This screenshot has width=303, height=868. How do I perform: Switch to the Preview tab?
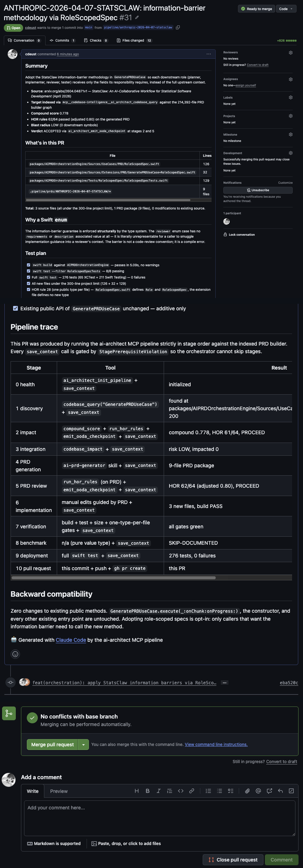click(59, 791)
